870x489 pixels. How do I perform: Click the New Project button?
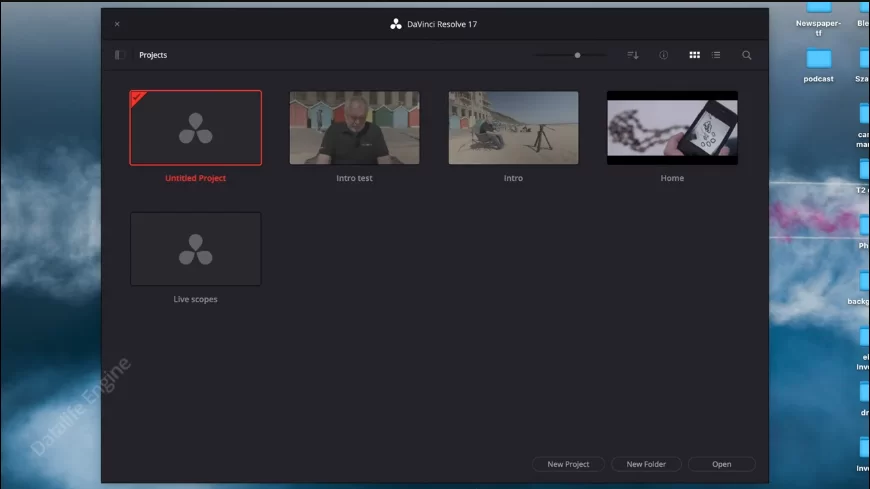point(568,464)
